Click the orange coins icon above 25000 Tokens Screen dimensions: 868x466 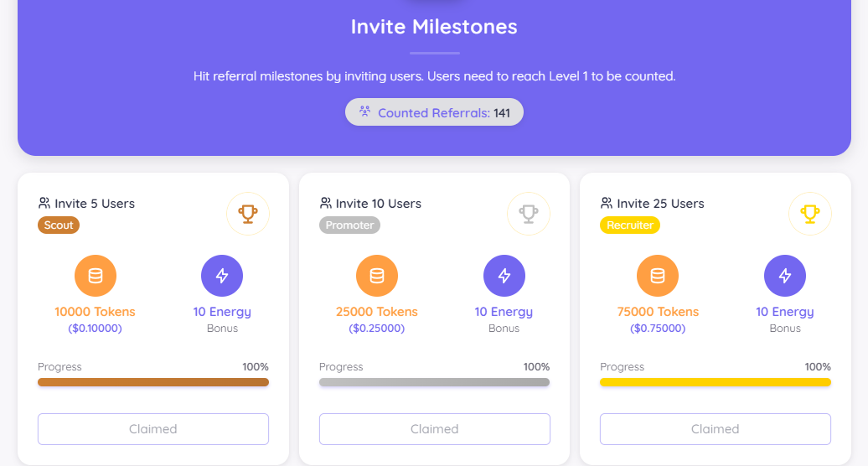pyautogui.click(x=377, y=276)
